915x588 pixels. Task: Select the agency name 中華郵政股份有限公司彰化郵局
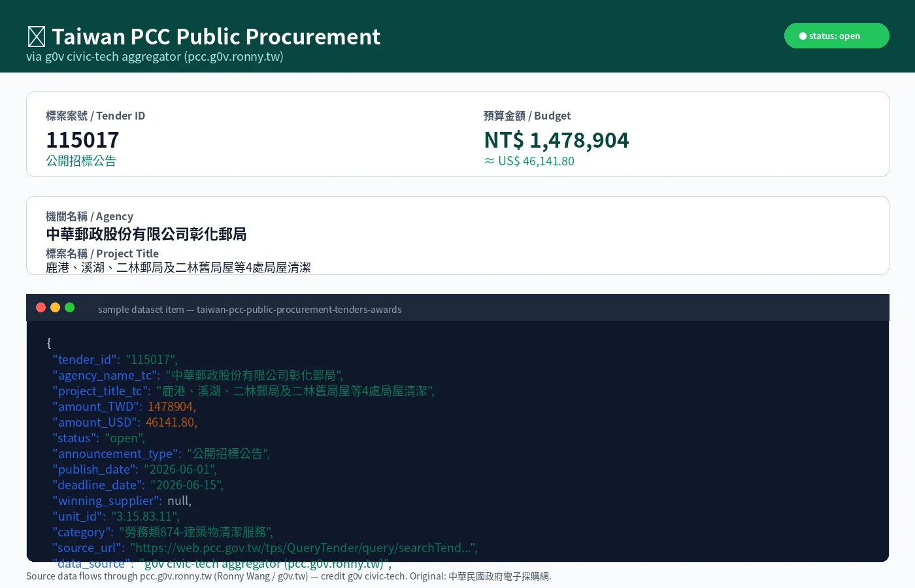click(x=146, y=234)
